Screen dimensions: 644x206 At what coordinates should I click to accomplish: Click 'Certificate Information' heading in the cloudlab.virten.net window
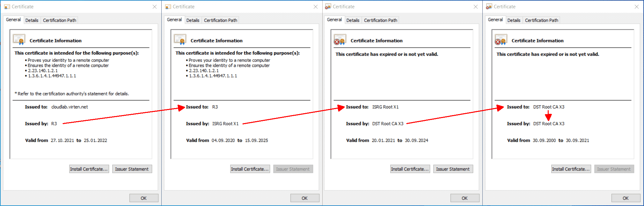pos(55,40)
